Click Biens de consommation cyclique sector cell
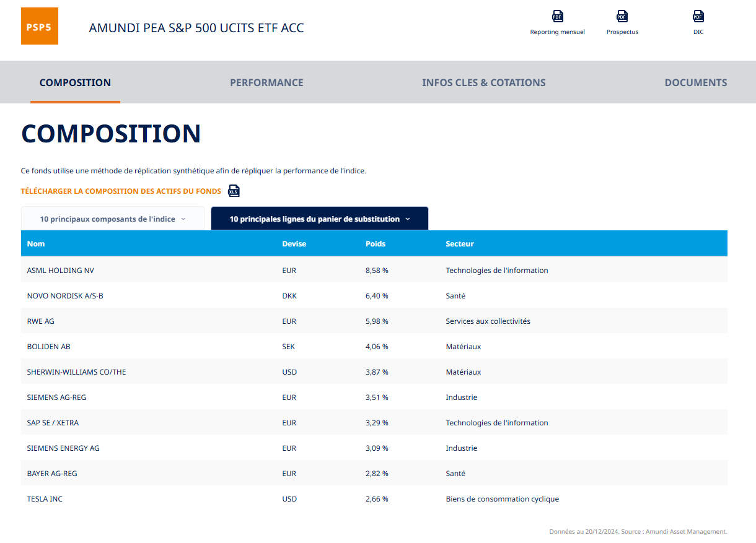Screen dimensions: 756x543 (x=503, y=499)
